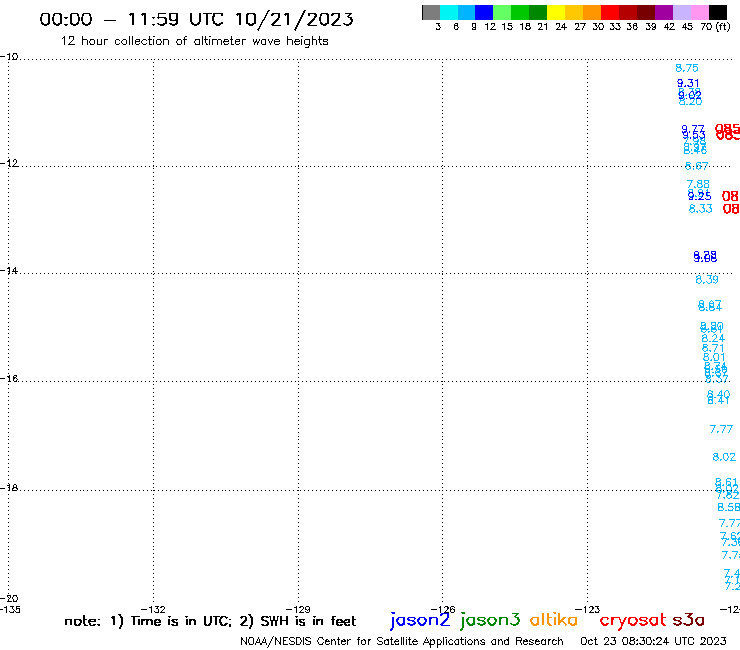Click the yellow 24 ft legend swatch
The image size is (740, 650).
(556, 12)
